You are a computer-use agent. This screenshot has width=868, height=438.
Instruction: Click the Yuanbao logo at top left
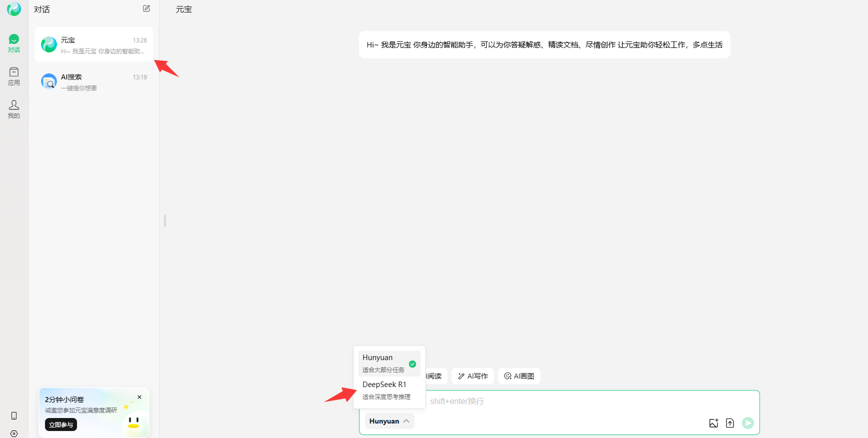click(14, 9)
